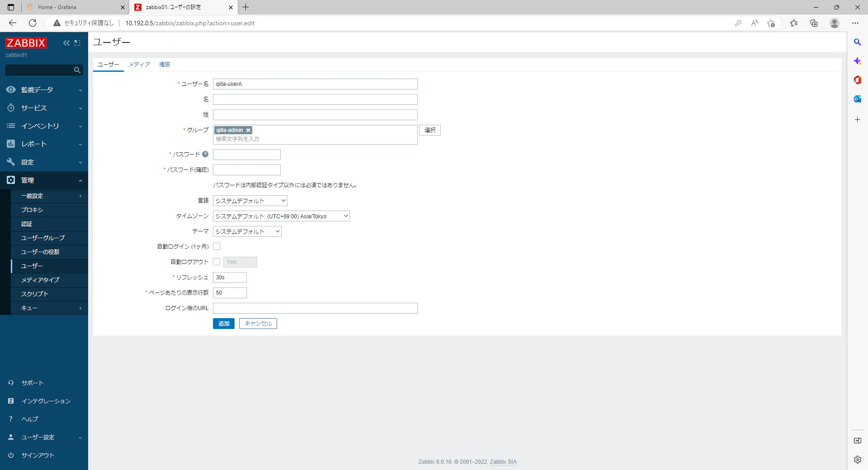The height and width of the screenshot is (470, 868).
Task: Click the sidebar search magnifier icon
Action: 77,70
